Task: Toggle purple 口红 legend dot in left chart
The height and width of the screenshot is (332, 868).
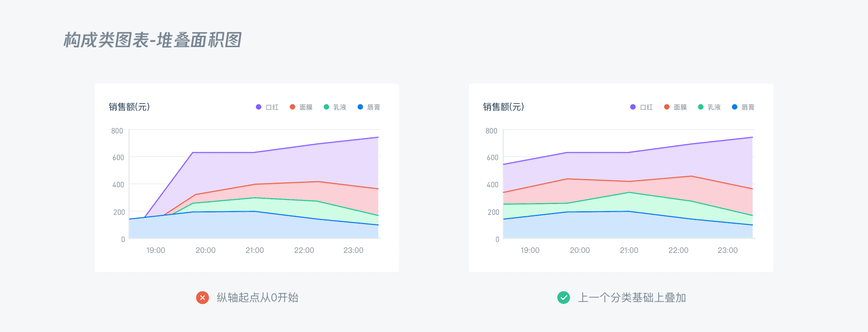Action: 259,107
